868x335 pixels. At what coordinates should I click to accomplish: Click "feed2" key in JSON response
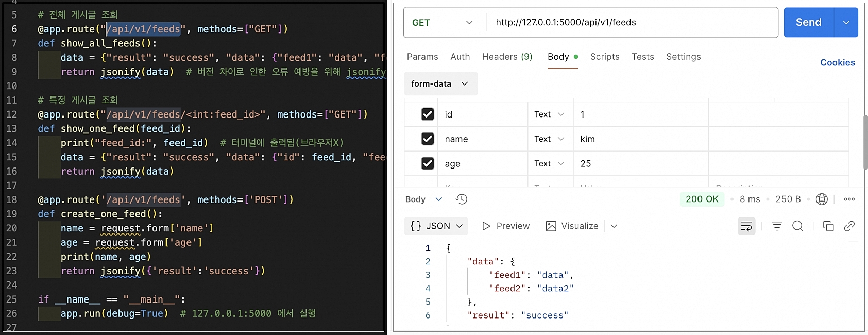click(507, 288)
